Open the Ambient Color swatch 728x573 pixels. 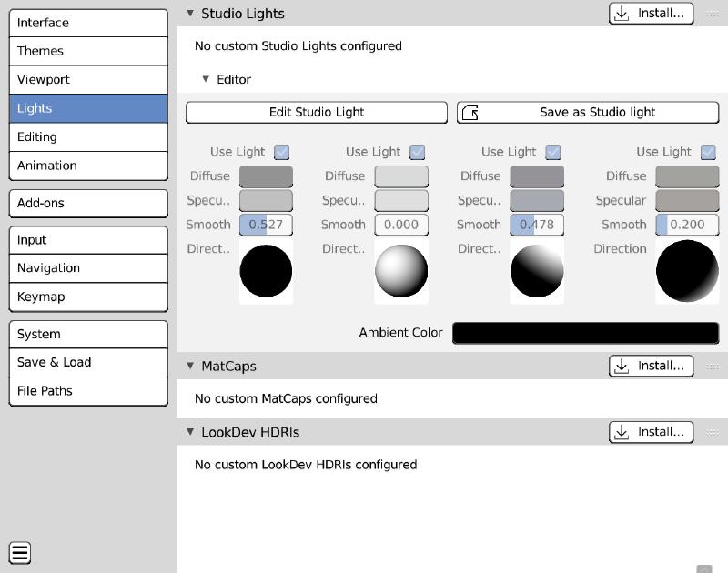click(585, 333)
